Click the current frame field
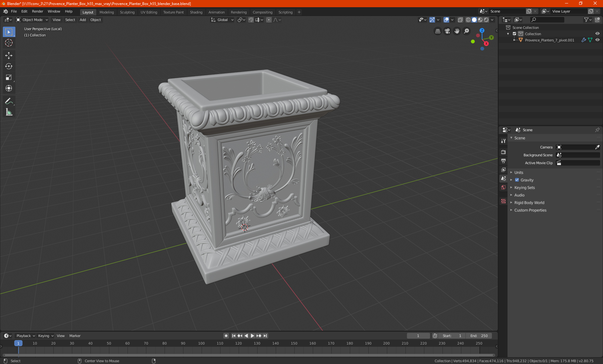Image resolution: width=603 pixels, height=364 pixels. (418, 336)
